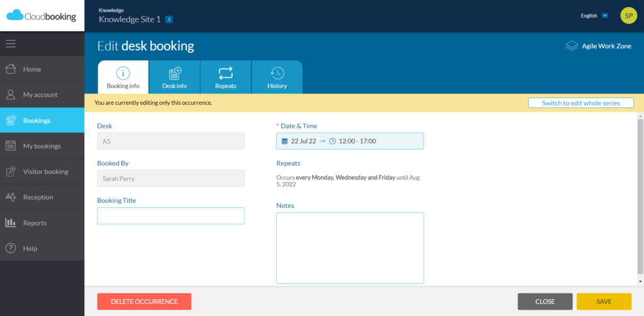Image resolution: width=644 pixels, height=316 pixels.
Task: Select Bookings in the sidebar
Action: (x=42, y=120)
